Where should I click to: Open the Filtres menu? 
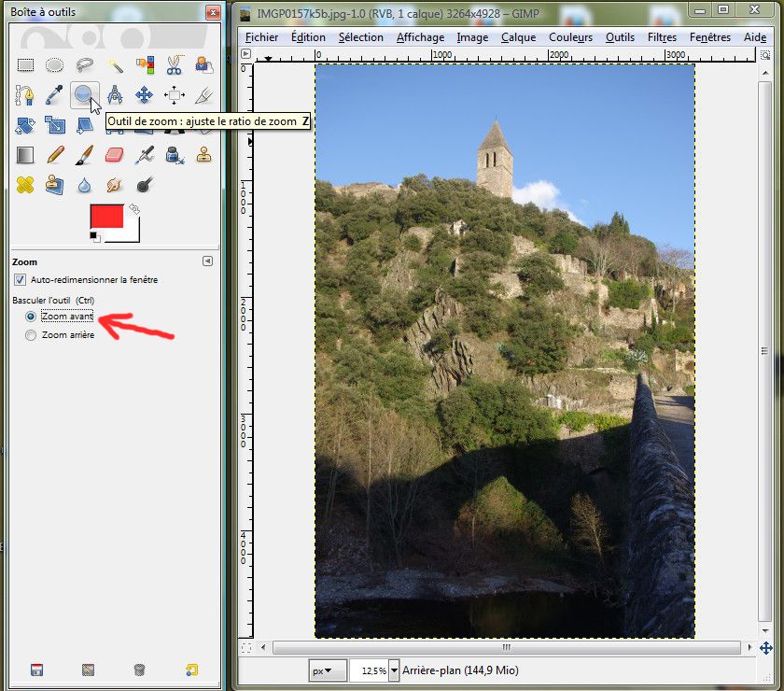tap(662, 37)
